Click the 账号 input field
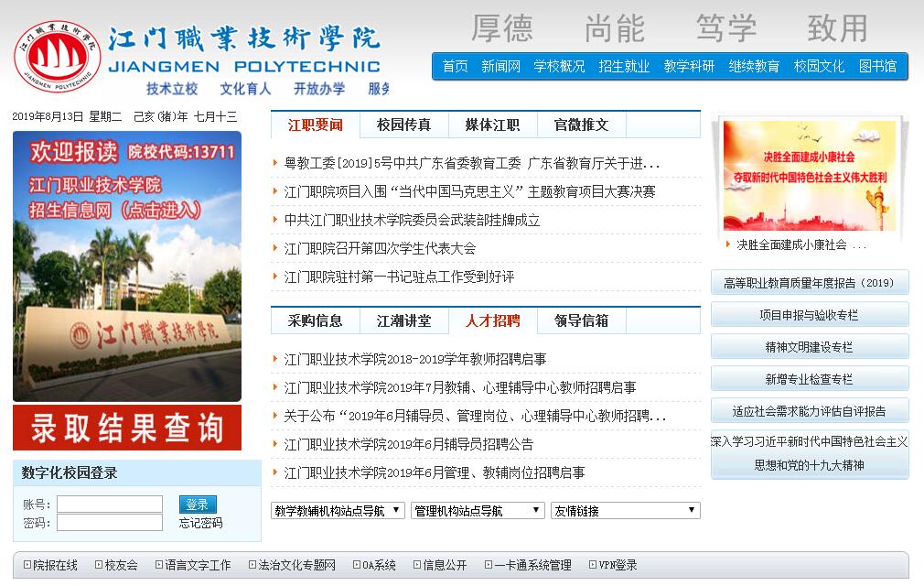 point(110,505)
